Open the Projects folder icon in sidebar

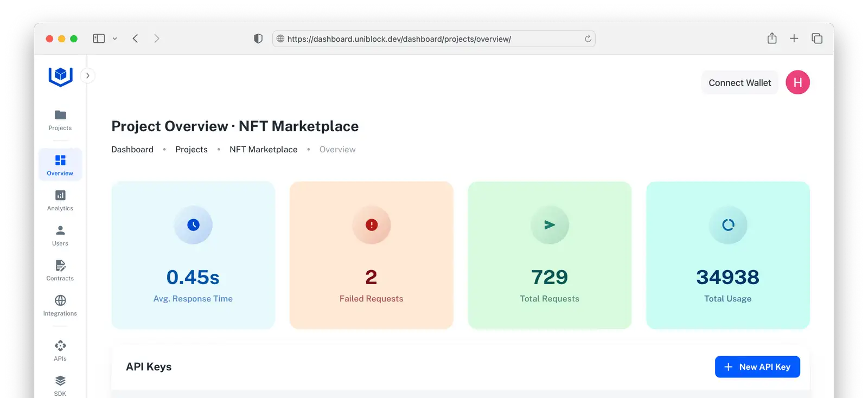tap(60, 115)
